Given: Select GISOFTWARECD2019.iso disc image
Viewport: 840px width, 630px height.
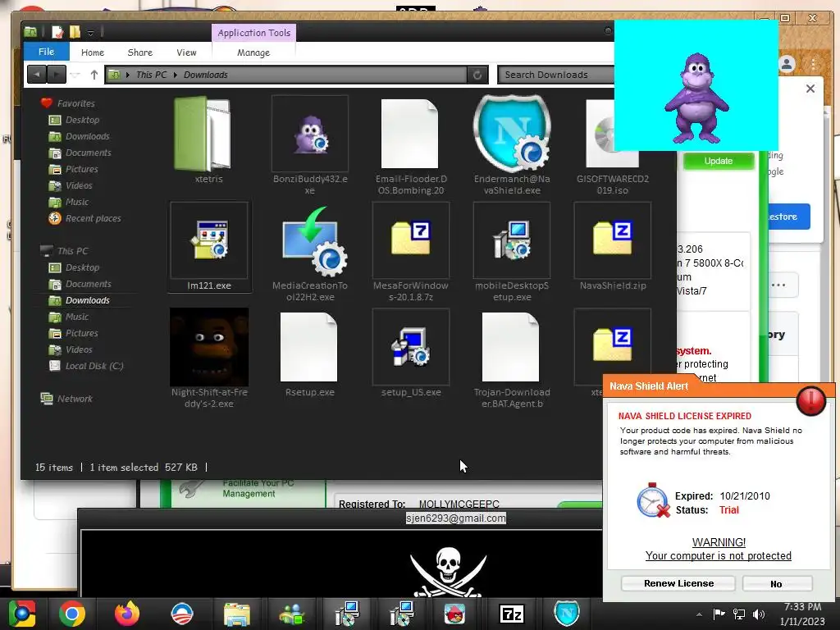Looking at the screenshot, I should coord(612,144).
